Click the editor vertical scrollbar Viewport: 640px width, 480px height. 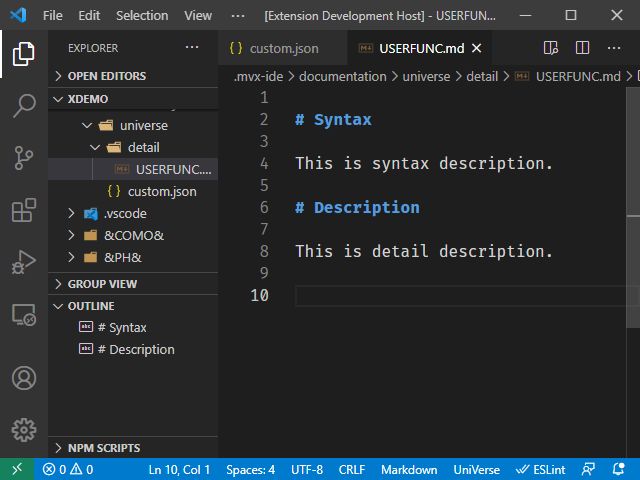point(633,207)
